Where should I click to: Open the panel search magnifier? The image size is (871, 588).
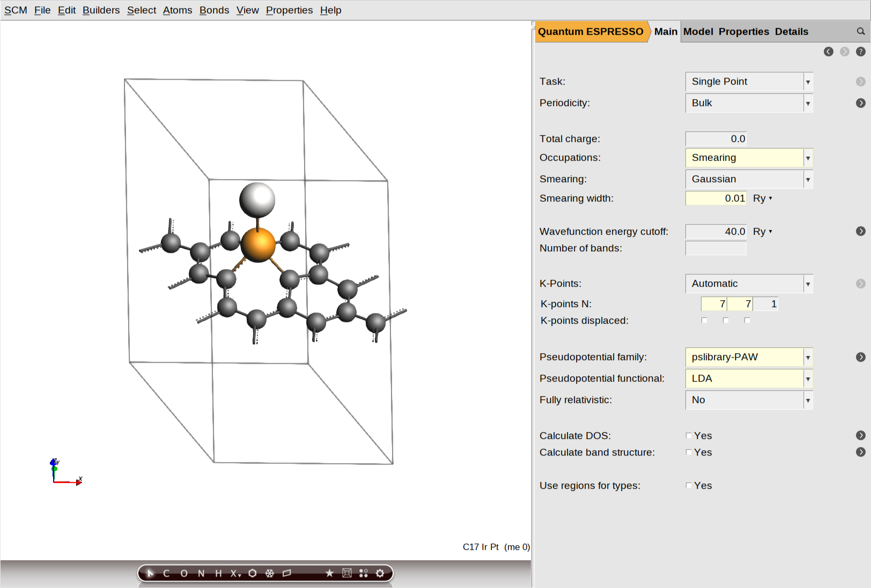click(861, 32)
